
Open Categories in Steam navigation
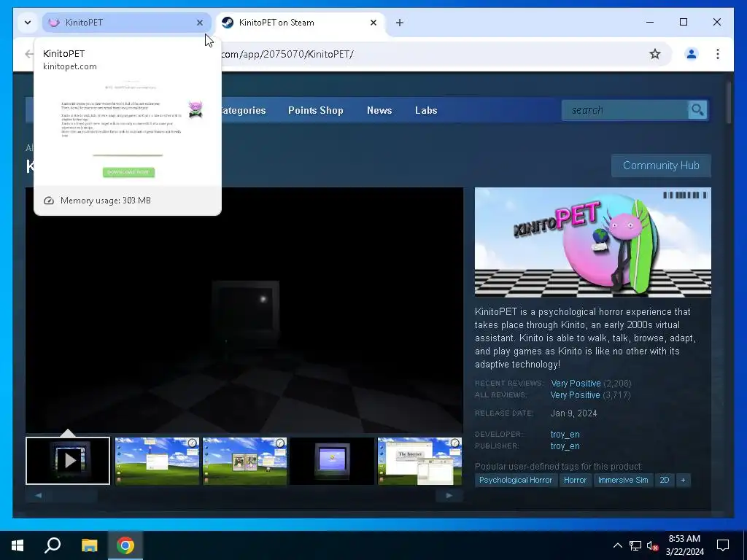click(x=244, y=111)
